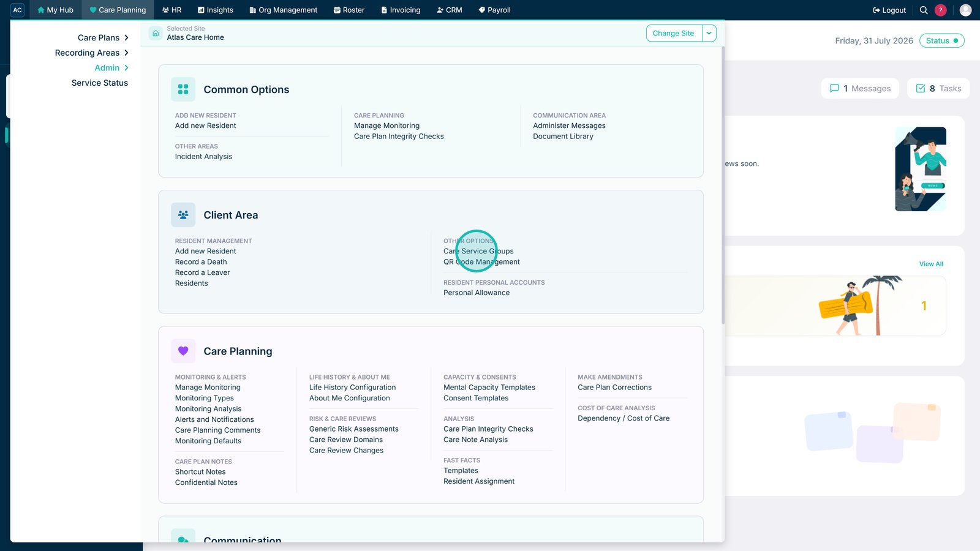Open Care Note Analysis link
The width and height of the screenshot is (980, 551).
475,440
